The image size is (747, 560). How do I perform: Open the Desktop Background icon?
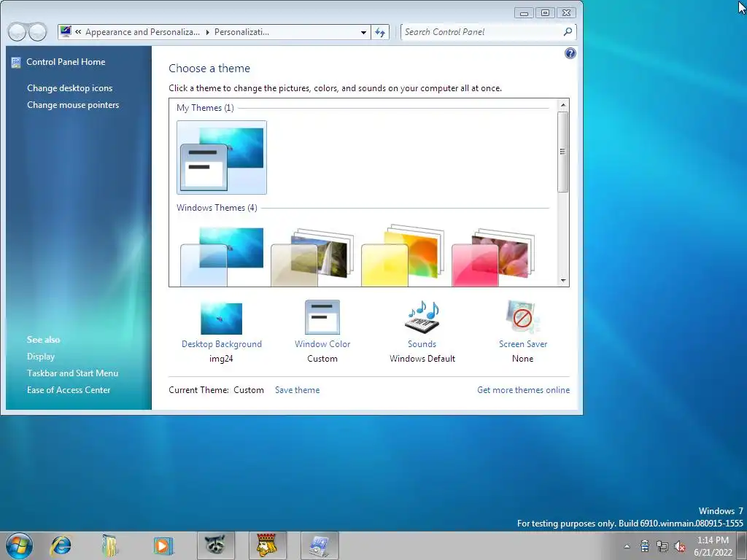pos(222,318)
